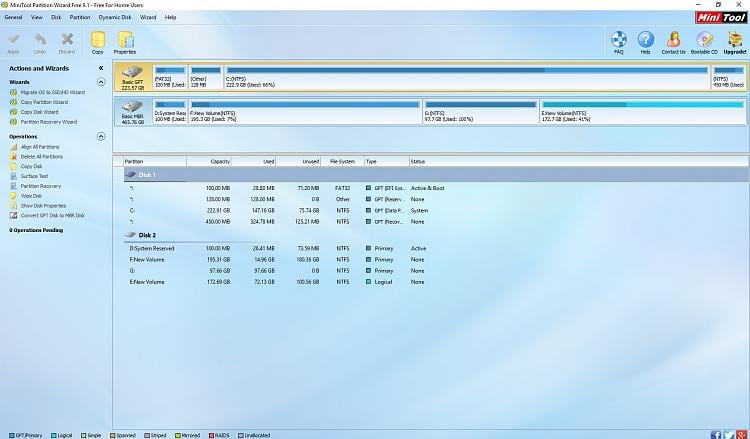This screenshot has width=750, height=439.
Task: Click Partition Recovery in Operations list
Action: (41, 186)
